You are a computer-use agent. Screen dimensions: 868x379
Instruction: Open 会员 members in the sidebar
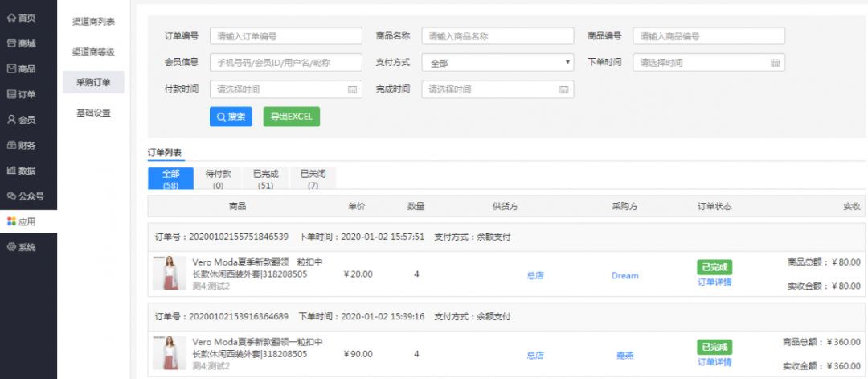(23, 120)
